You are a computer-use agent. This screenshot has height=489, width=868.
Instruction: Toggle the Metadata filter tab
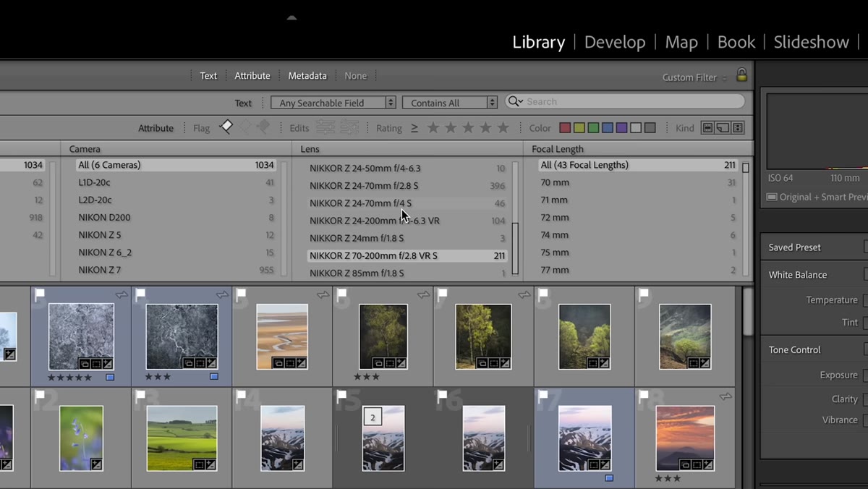pos(307,75)
